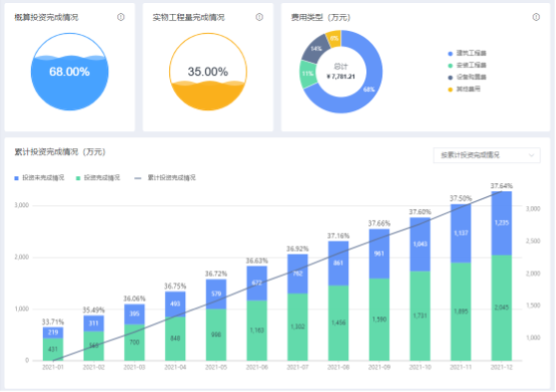Click the dark 14% donut segment

[316, 49]
